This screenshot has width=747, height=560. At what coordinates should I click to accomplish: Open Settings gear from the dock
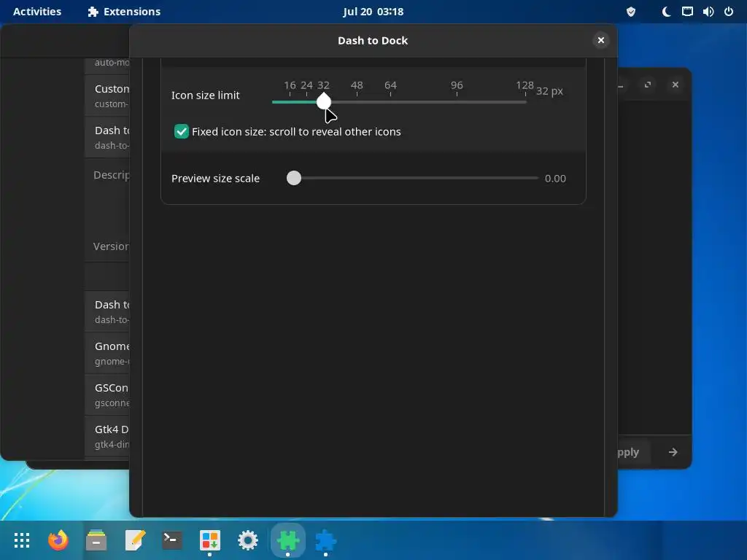coord(248,540)
